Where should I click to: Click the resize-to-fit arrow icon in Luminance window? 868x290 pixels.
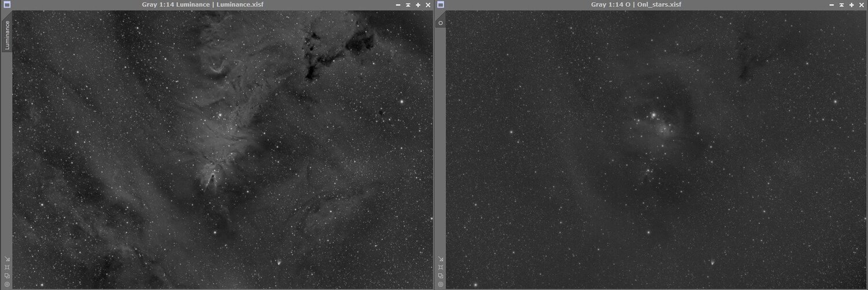7,259
